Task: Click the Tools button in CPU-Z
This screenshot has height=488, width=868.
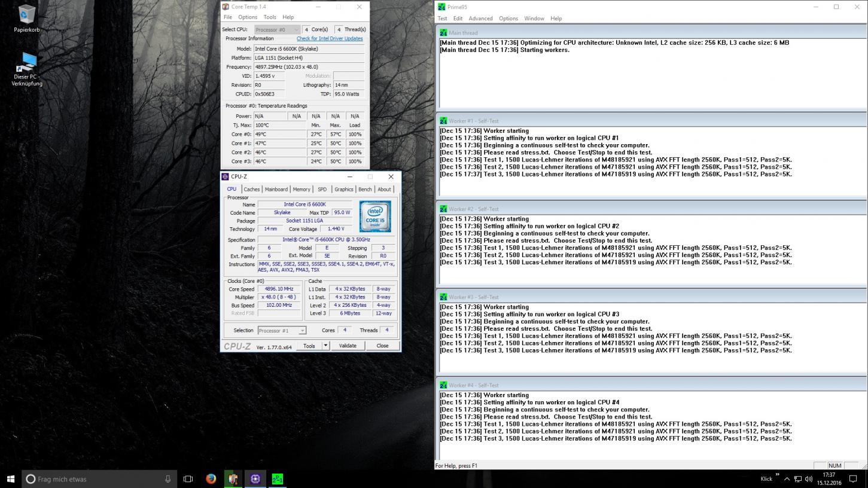Action: (x=309, y=346)
